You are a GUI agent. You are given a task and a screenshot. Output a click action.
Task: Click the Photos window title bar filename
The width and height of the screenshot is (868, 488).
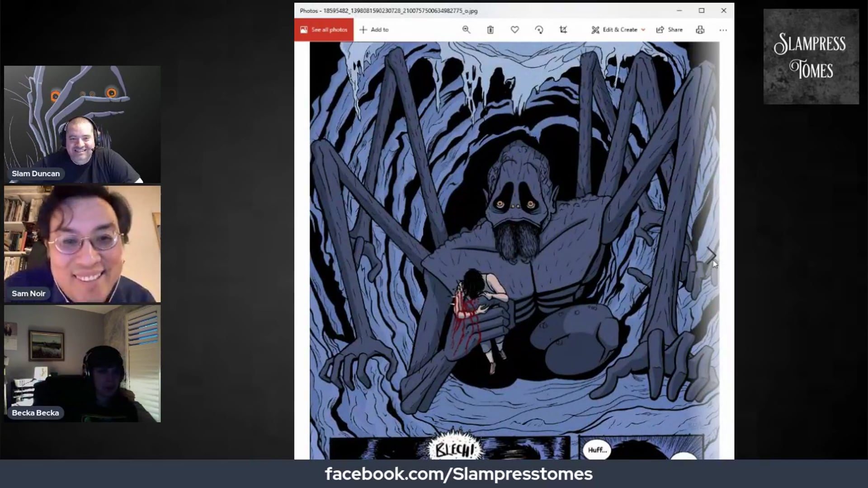[x=389, y=11]
